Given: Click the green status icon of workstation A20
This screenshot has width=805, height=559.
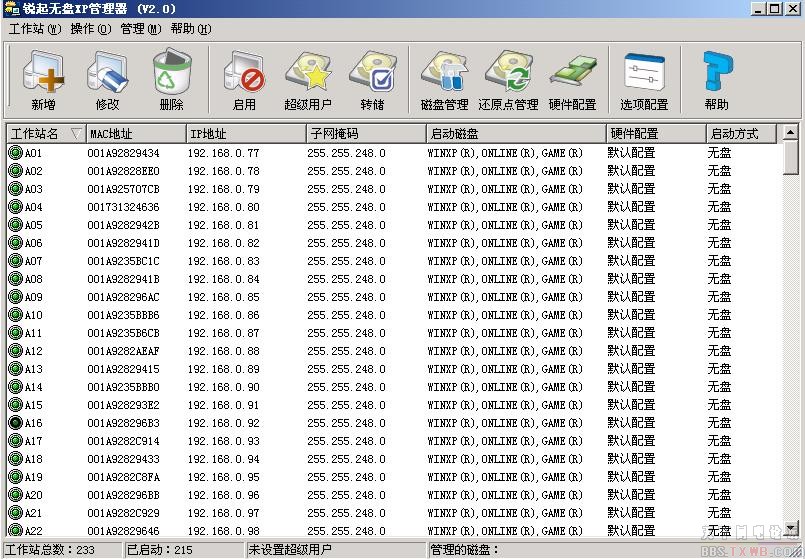Looking at the screenshot, I should (16, 494).
